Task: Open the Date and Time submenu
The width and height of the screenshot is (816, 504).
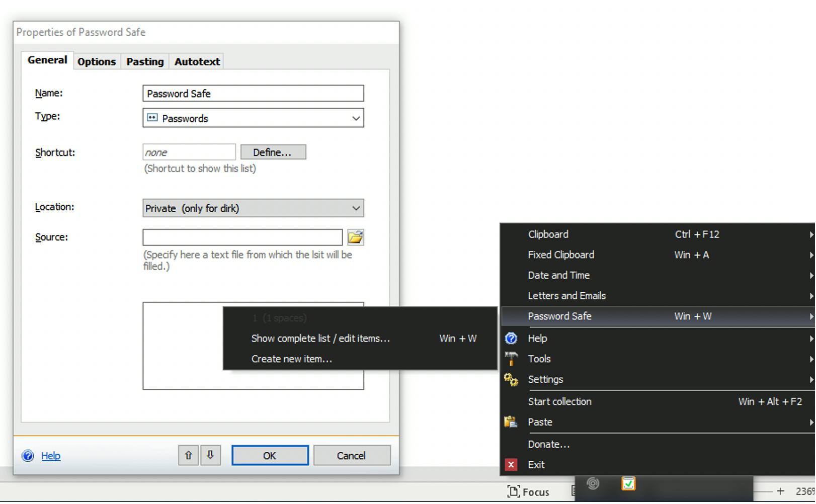Action: click(658, 276)
